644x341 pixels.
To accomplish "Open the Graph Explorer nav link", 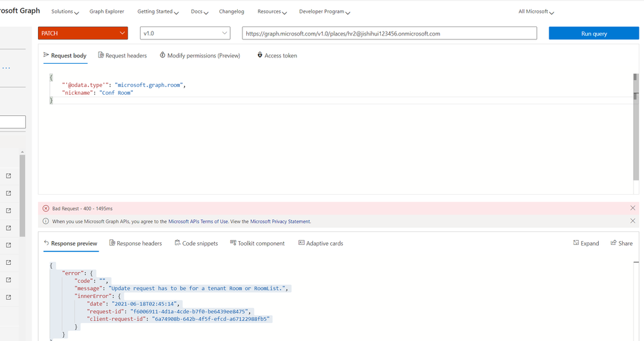I will pos(107,12).
